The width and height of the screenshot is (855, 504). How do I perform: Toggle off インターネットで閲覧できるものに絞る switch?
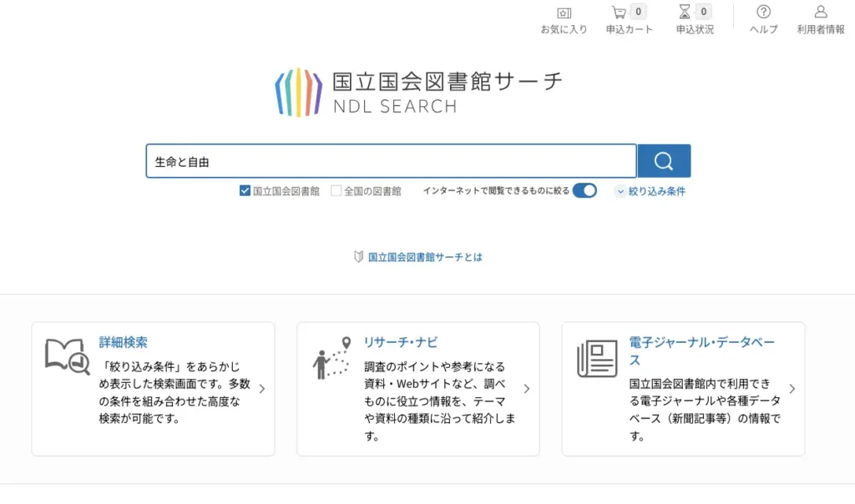tap(584, 190)
